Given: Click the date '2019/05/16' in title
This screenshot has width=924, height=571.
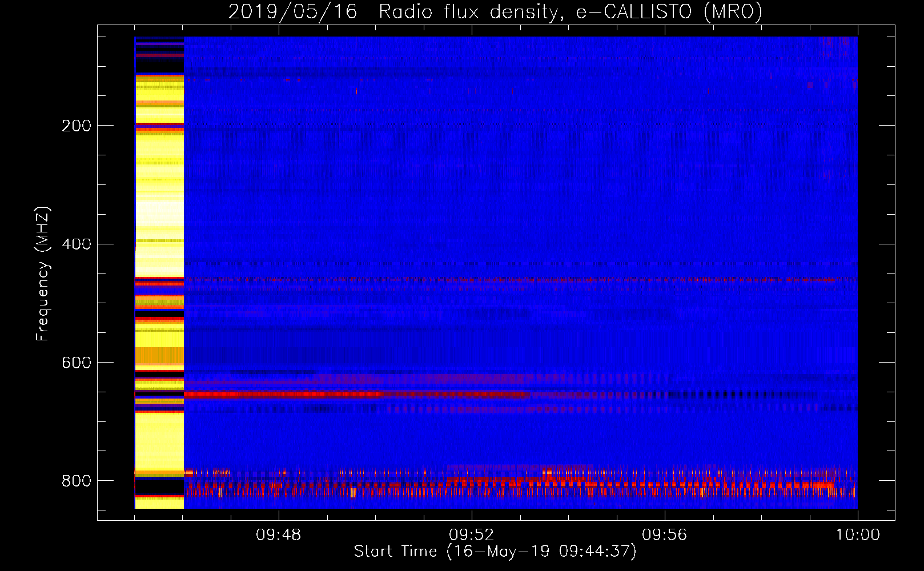Looking at the screenshot, I should pos(293,11).
